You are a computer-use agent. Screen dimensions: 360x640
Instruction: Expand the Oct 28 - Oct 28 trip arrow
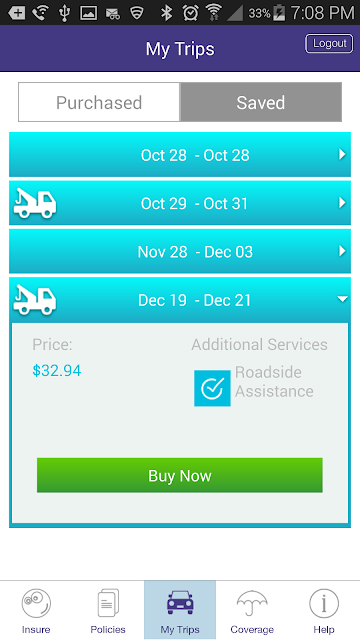tap(342, 154)
